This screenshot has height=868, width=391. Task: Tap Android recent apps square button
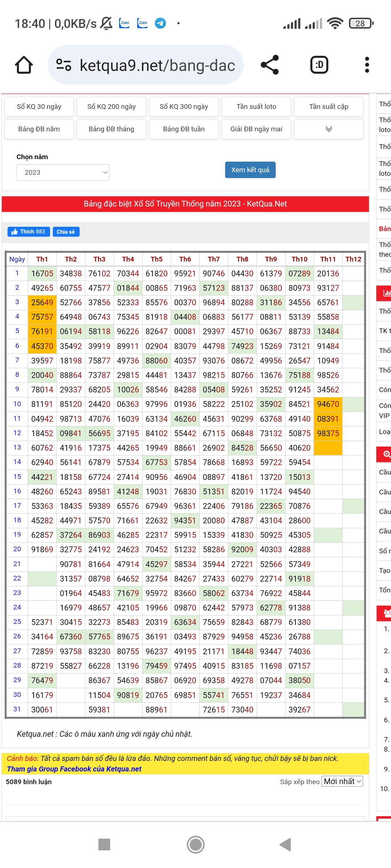click(104, 844)
